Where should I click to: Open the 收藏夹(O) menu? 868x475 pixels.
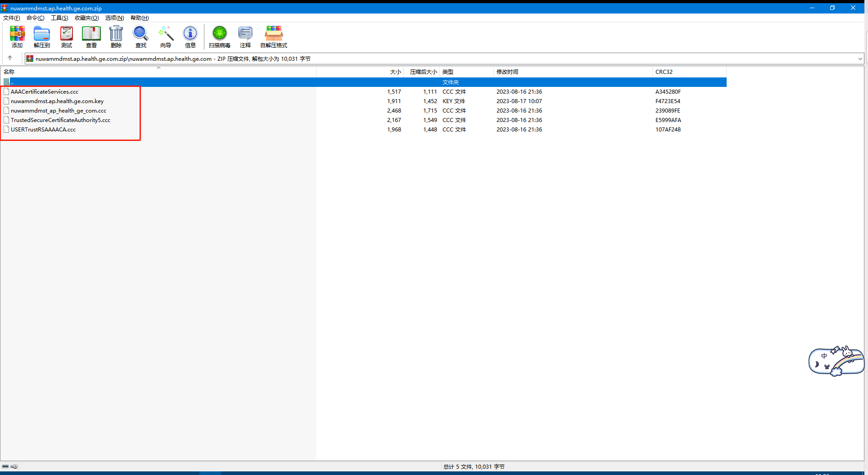87,18
